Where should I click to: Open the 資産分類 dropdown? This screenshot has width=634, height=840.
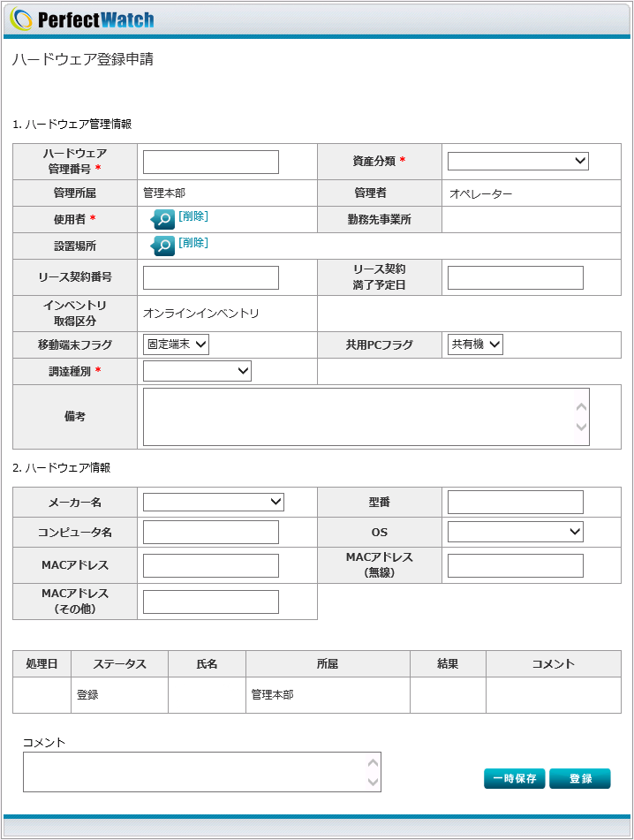pos(517,161)
